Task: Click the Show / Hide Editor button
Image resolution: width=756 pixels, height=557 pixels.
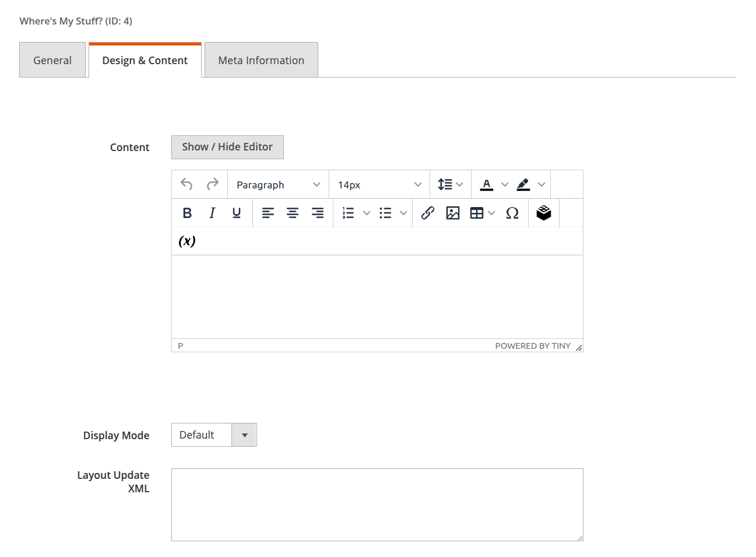Action: pos(227,147)
